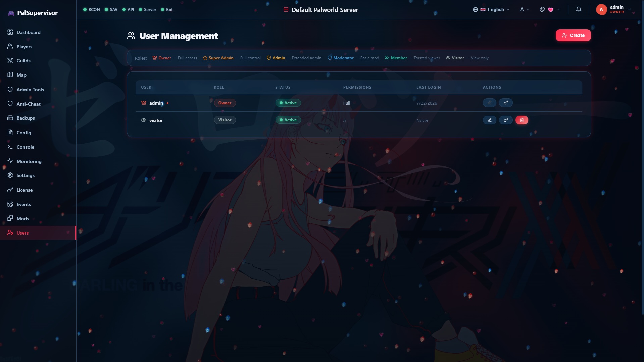Edit the admin user

coord(489,103)
